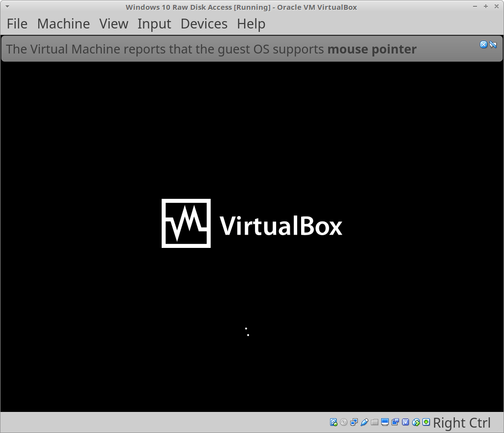Click the display status icon
The height and width of the screenshot is (433, 504).
(x=385, y=422)
